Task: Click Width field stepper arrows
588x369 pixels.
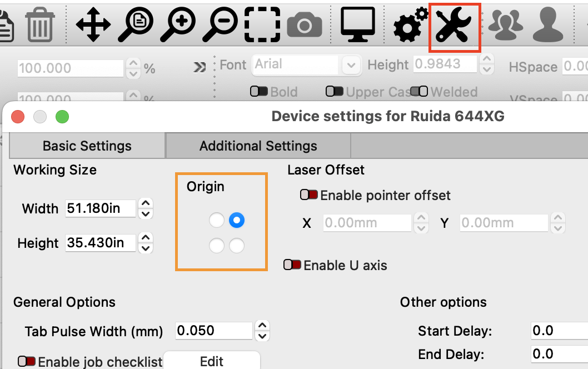Action: click(x=145, y=208)
